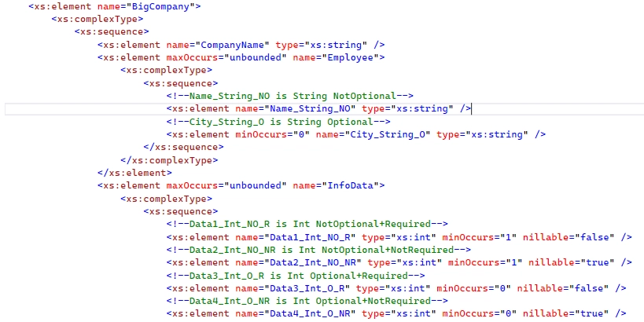Select the CompanyName element line
Screen dimensions: 644x322
[x=241, y=45]
